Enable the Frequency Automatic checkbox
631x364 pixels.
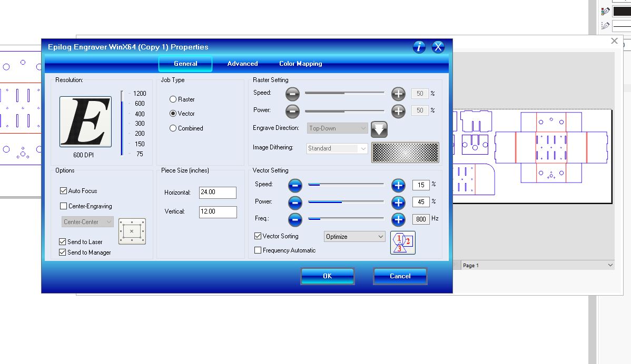(258, 250)
